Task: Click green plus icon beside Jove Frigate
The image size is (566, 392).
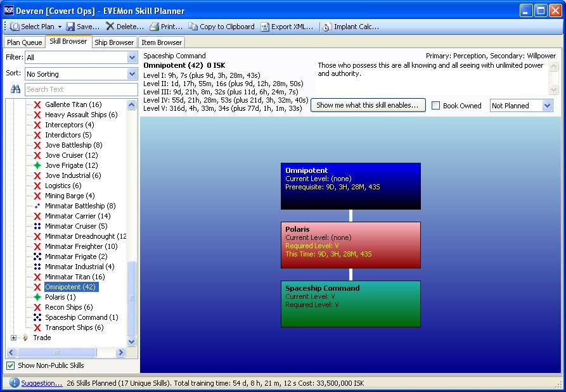Action: (37, 165)
